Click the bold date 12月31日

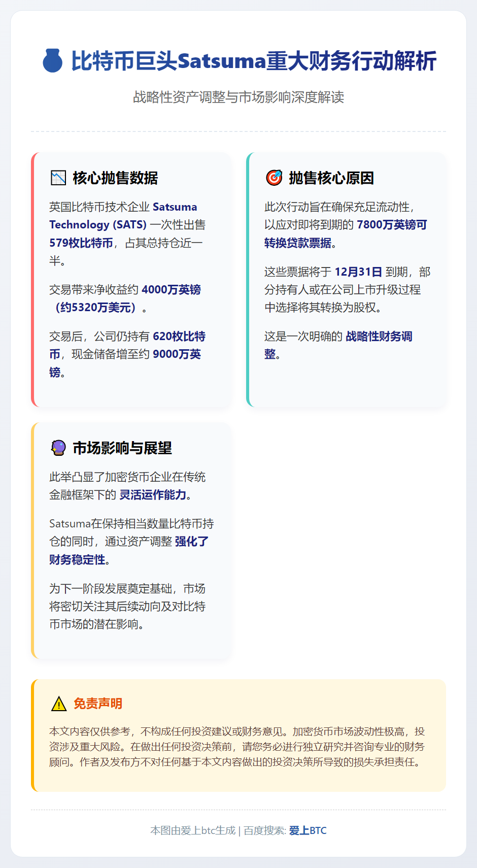[358, 272]
